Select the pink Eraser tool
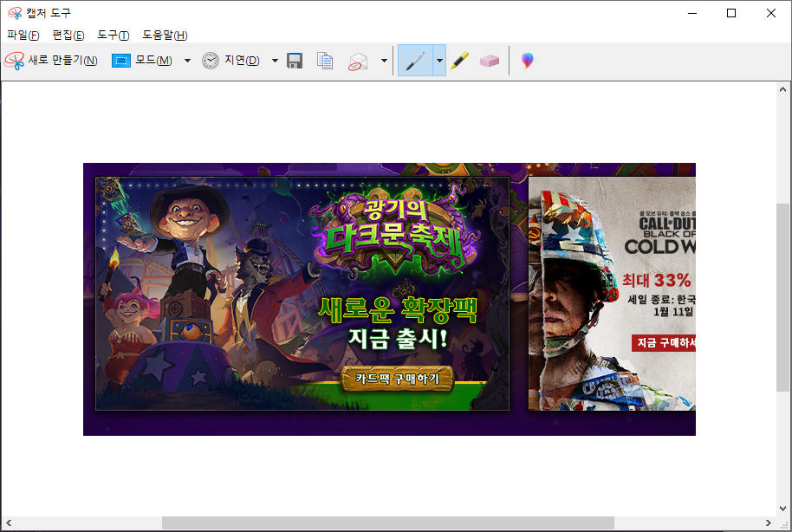 (489, 62)
